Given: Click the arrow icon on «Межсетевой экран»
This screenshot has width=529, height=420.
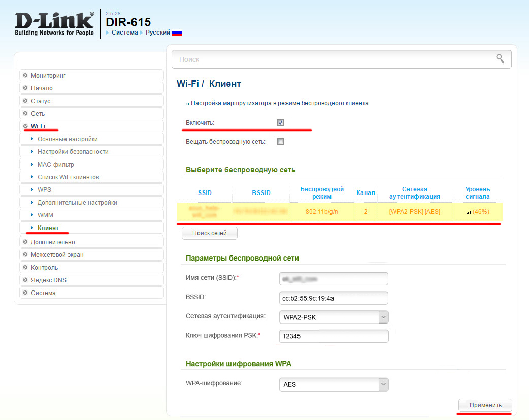Looking at the screenshot, I should pyautogui.click(x=24, y=254).
